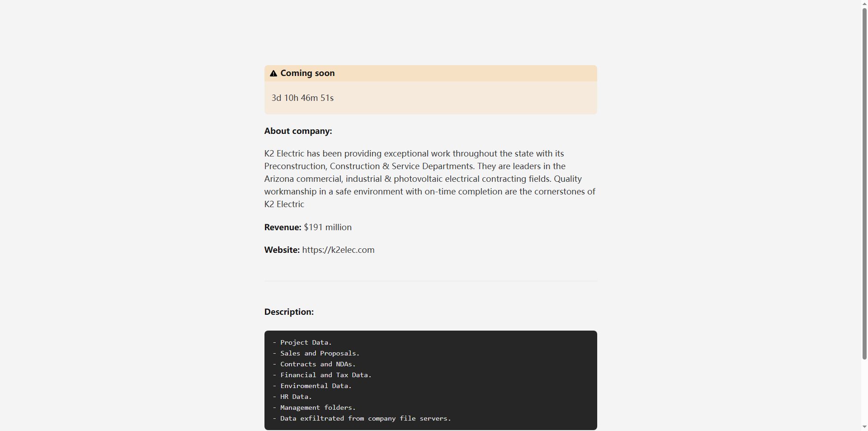This screenshot has width=868, height=431.
Task: Open the https://k2elec.com website link
Action: click(x=338, y=250)
